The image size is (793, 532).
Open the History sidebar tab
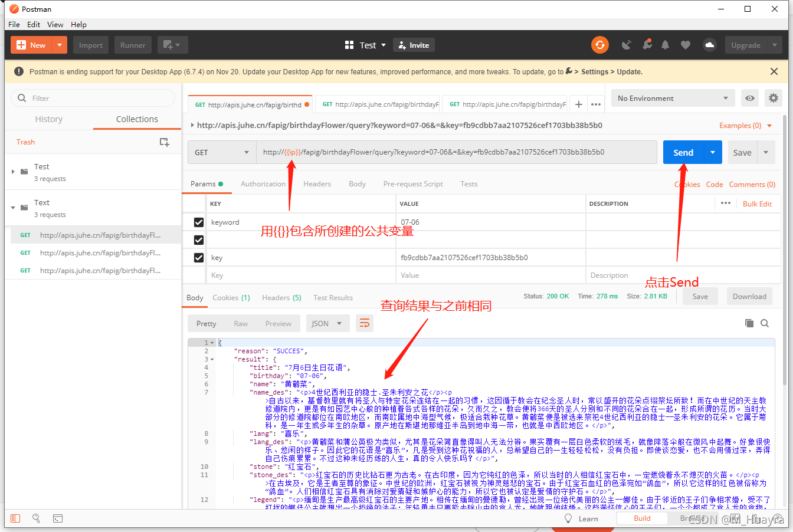point(48,119)
